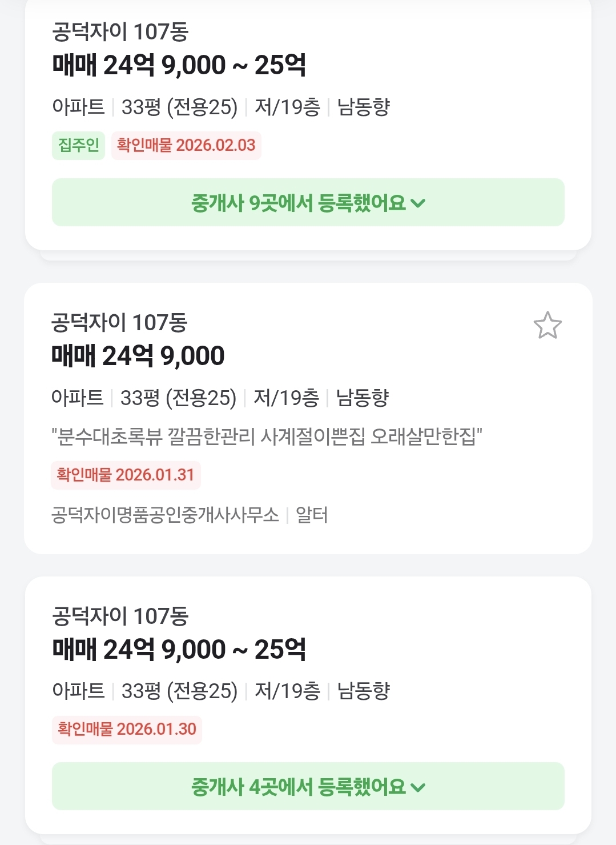Click the 확인매물 2026.01.31 badge
616x845 pixels.
pyautogui.click(x=126, y=475)
